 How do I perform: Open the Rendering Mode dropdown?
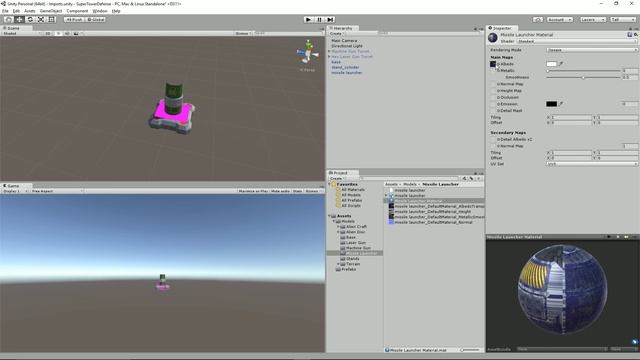[592, 50]
